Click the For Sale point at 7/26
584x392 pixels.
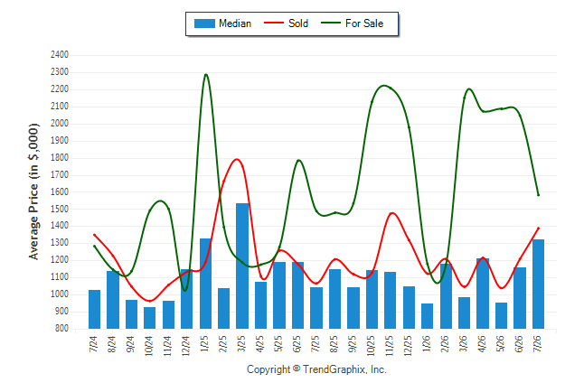pyautogui.click(x=538, y=195)
